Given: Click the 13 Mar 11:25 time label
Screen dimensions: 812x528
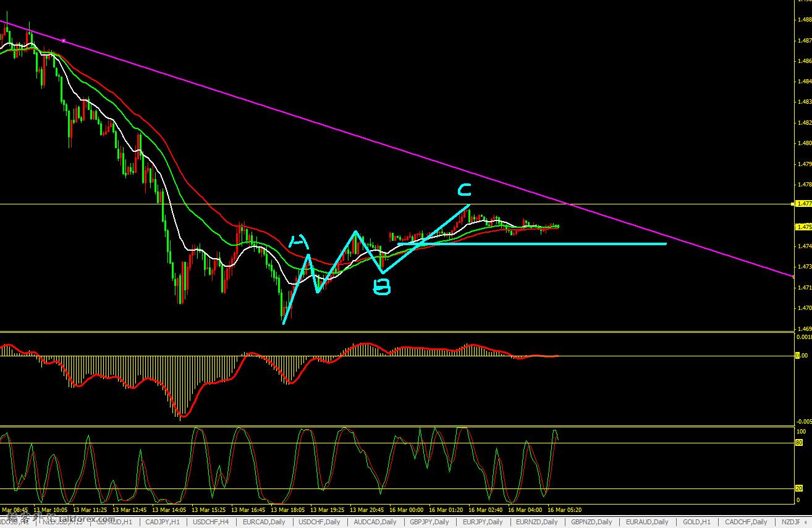Looking at the screenshot, I should (90, 510).
